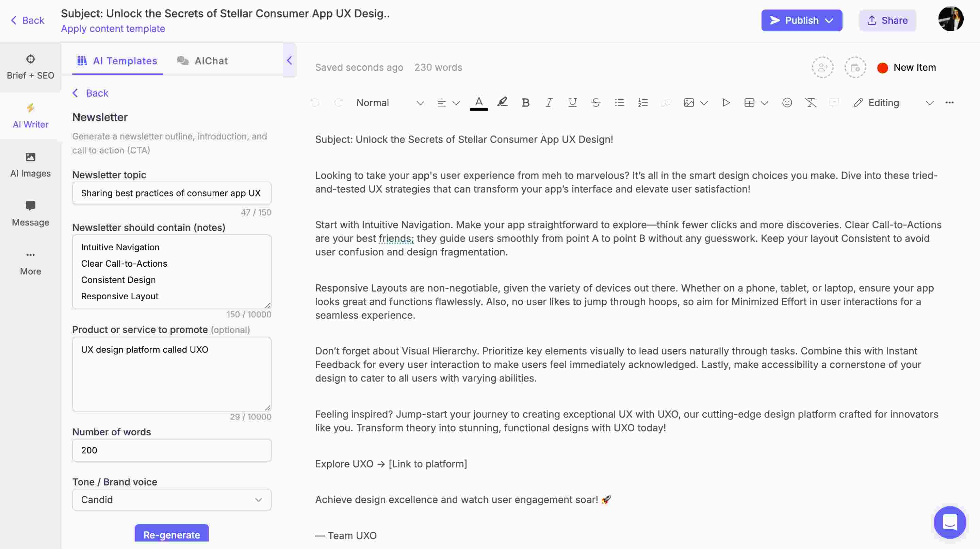Toggle numbered list
This screenshot has width=980, height=549.
[x=643, y=103]
